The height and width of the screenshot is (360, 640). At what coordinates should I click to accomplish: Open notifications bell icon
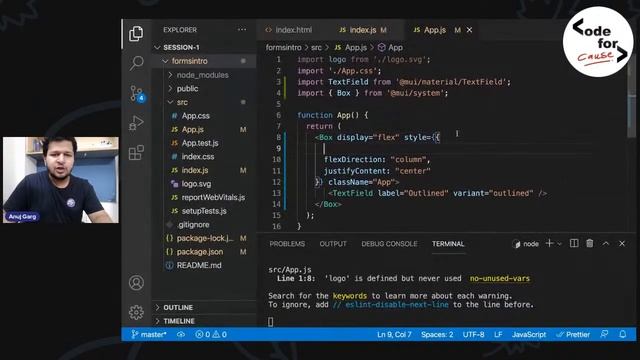pyautogui.click(x=622, y=334)
